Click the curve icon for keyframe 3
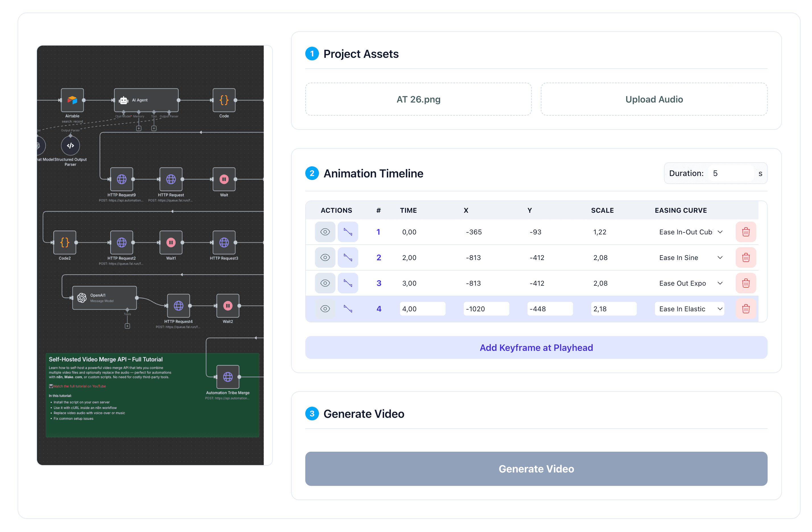This screenshot has height=532, width=812. pos(348,283)
